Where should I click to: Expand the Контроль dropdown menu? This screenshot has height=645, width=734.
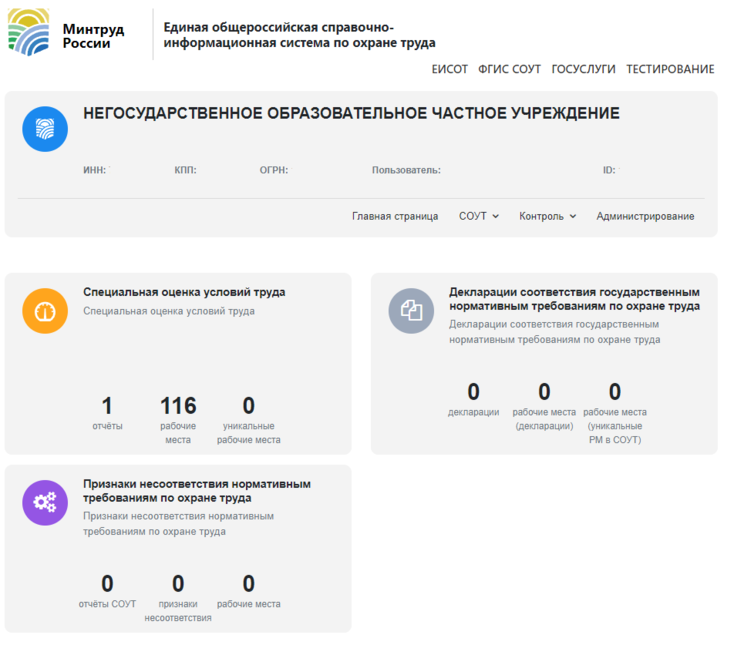click(548, 216)
